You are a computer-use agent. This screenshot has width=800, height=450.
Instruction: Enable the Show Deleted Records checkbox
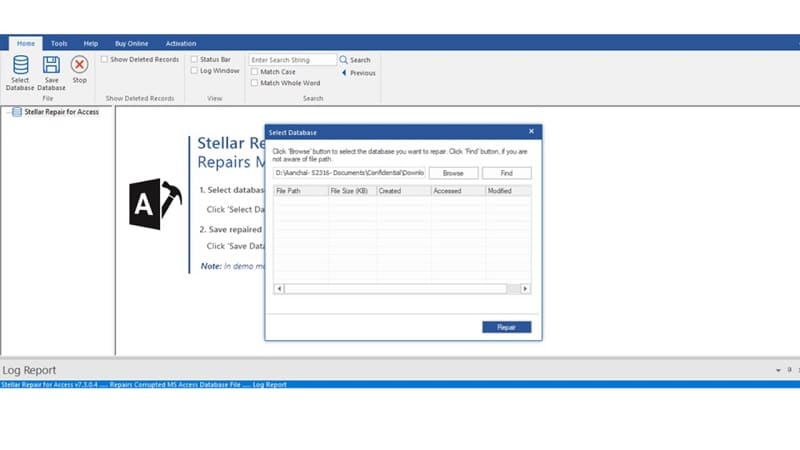[104, 59]
